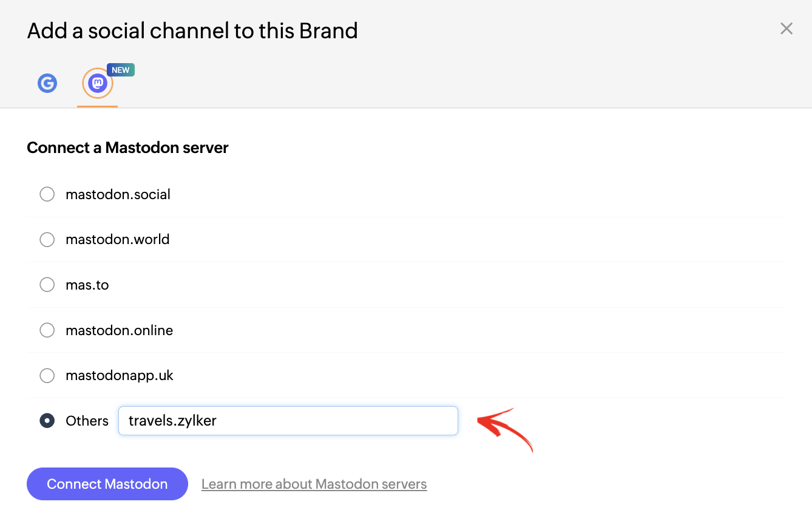Viewport: 812px width, 527px height.
Task: Choose the mastodonapp.uk radio button
Action: tap(47, 376)
